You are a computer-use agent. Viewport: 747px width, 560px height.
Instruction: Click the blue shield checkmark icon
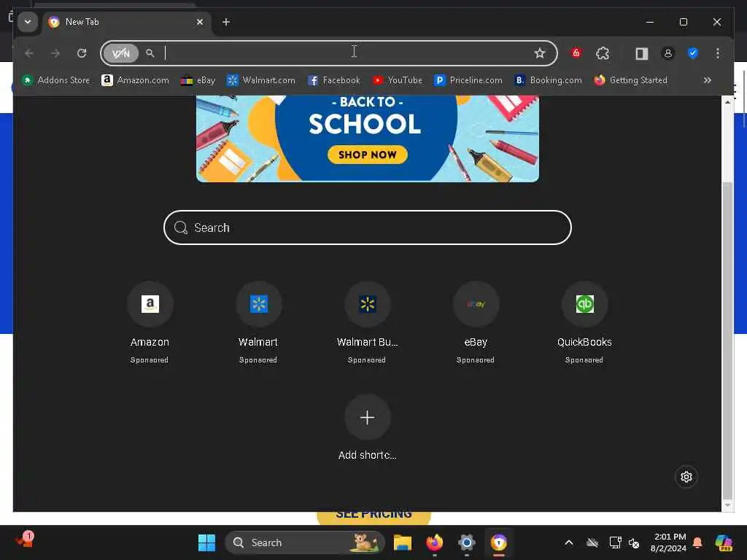click(693, 53)
